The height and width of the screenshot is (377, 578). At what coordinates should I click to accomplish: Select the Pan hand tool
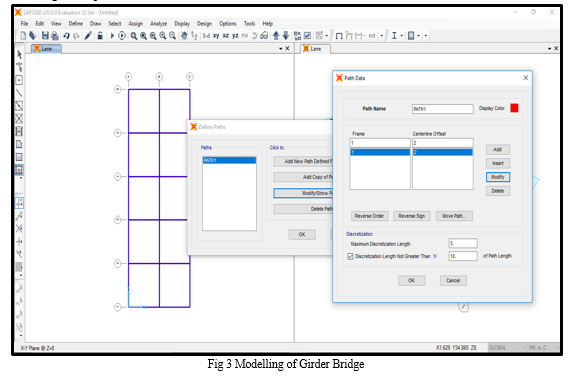pyautogui.click(x=184, y=36)
